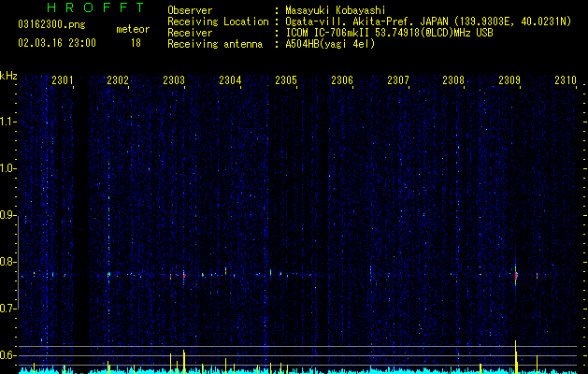This screenshot has width=588, height=374.
Task: Click the 0.7 kHz axis label
Action: 8,309
